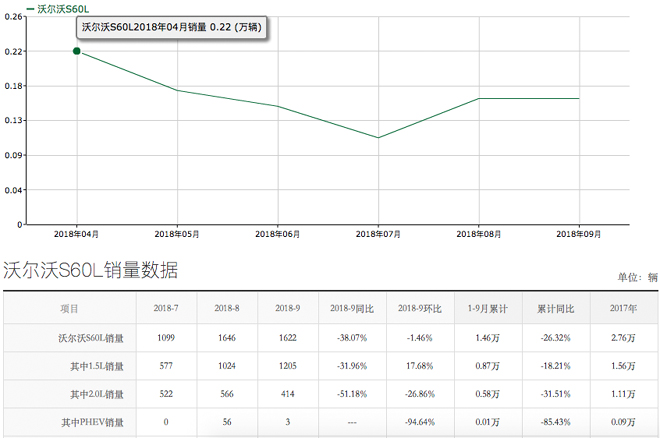The image size is (660, 438).
Task: Click the -1.46% cell
Action: tap(420, 338)
